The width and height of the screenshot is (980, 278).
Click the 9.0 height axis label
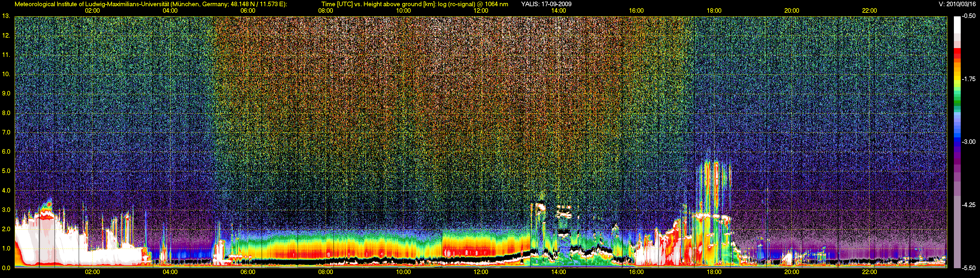(6, 93)
